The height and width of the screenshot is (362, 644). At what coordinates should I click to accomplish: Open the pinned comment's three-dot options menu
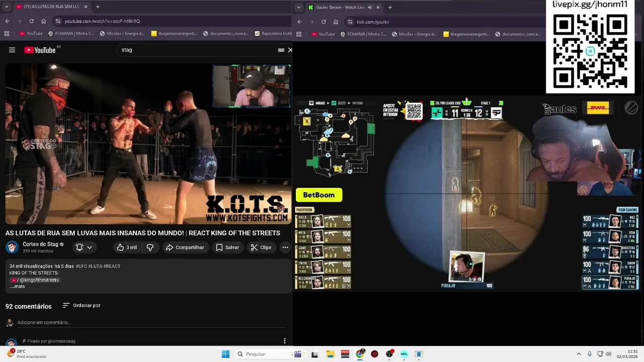coord(285,341)
